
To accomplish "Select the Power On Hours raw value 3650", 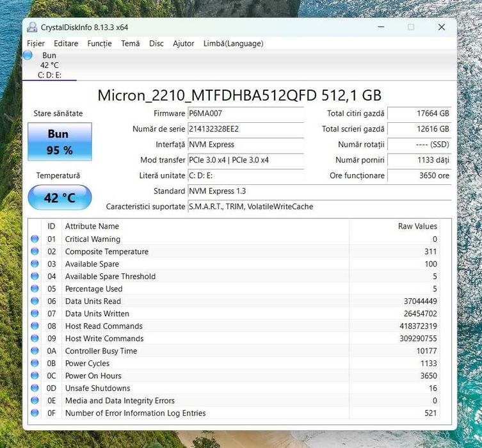I will (428, 376).
